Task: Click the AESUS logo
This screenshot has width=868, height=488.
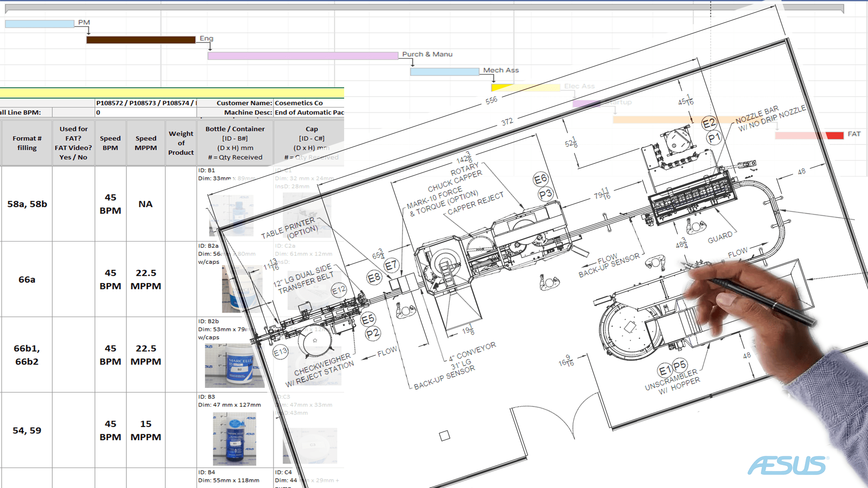Action: tap(787, 466)
